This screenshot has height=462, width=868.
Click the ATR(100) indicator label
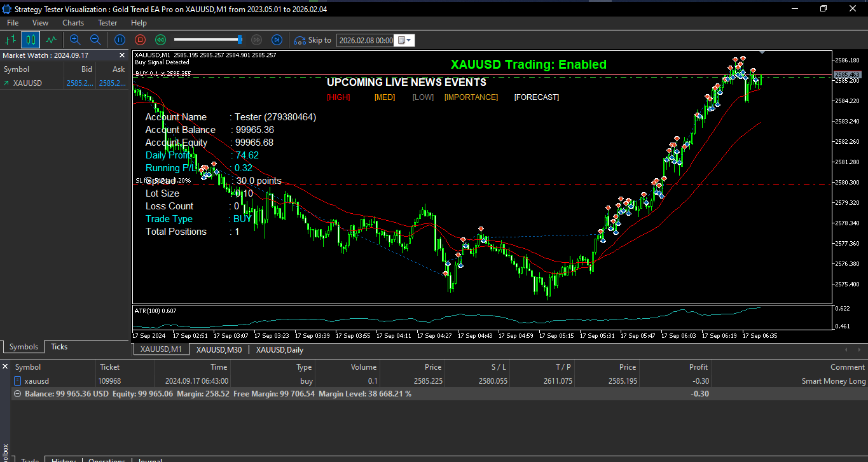(x=156, y=311)
